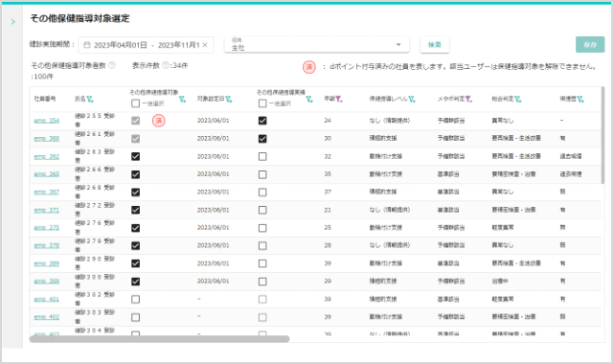Open the 総合判定 column filter
Viewport: 613px width, 364px height.
518,100
